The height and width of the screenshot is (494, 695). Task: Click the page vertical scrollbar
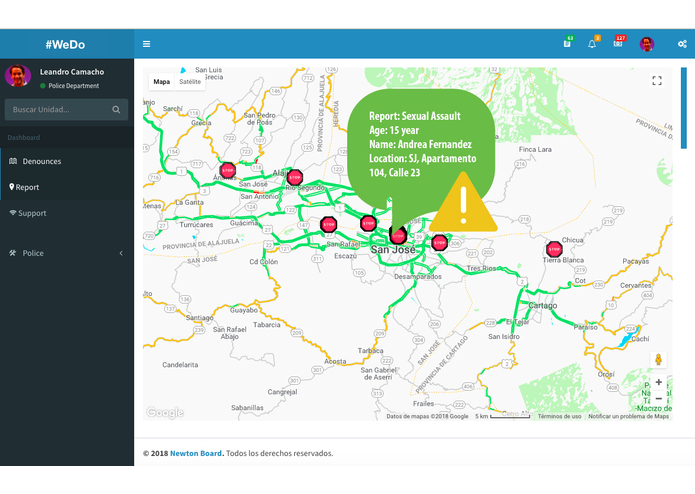click(684, 108)
